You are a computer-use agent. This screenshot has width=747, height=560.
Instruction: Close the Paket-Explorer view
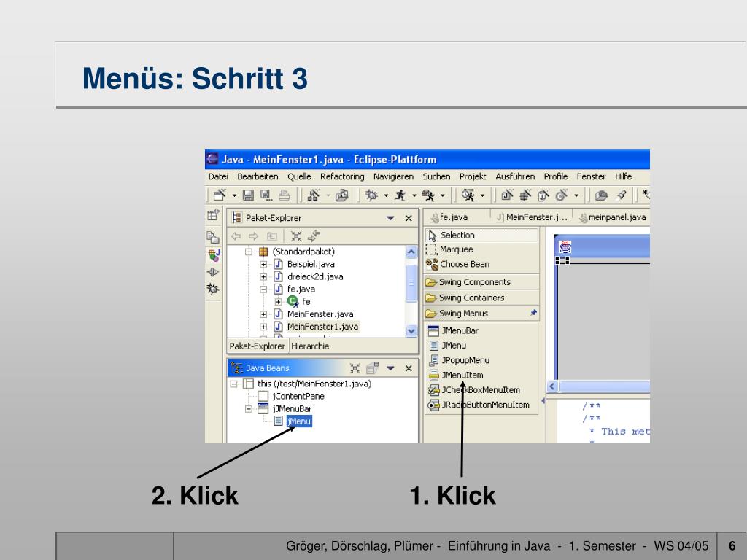pos(409,218)
